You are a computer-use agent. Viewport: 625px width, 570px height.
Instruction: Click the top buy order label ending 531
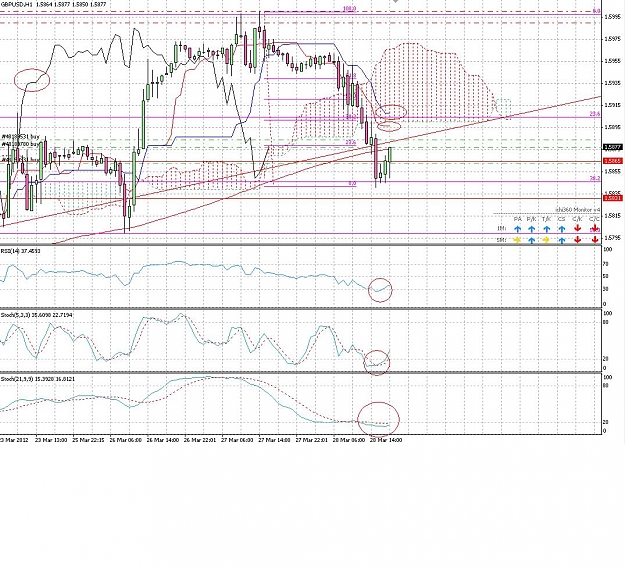tap(20, 137)
